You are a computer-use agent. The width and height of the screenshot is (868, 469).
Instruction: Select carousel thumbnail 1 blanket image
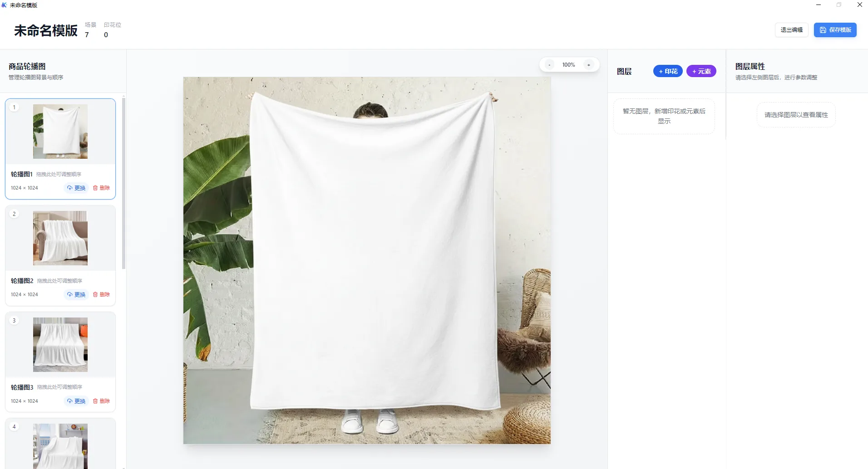click(60, 132)
